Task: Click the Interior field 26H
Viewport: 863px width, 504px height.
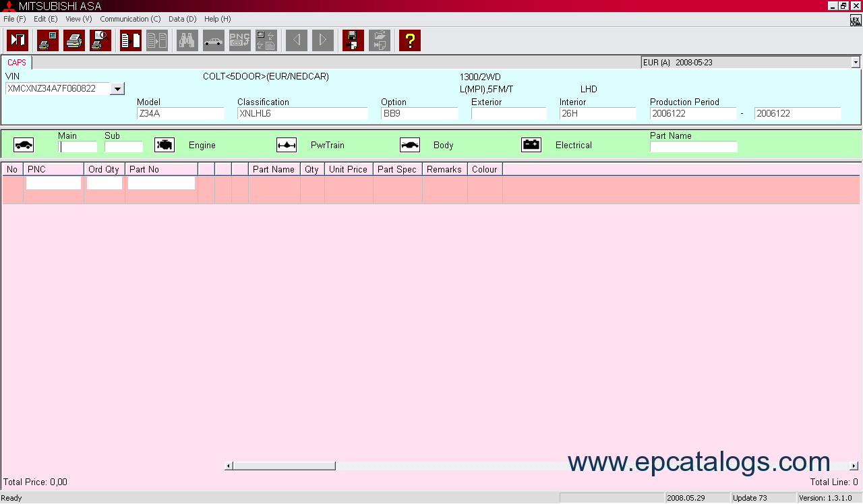Action: [598, 114]
